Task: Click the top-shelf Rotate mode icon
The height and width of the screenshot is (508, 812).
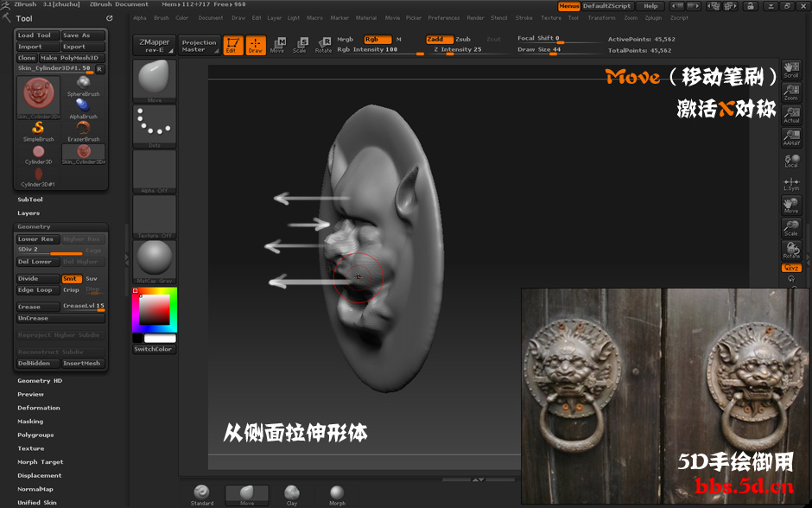Action: 324,45
